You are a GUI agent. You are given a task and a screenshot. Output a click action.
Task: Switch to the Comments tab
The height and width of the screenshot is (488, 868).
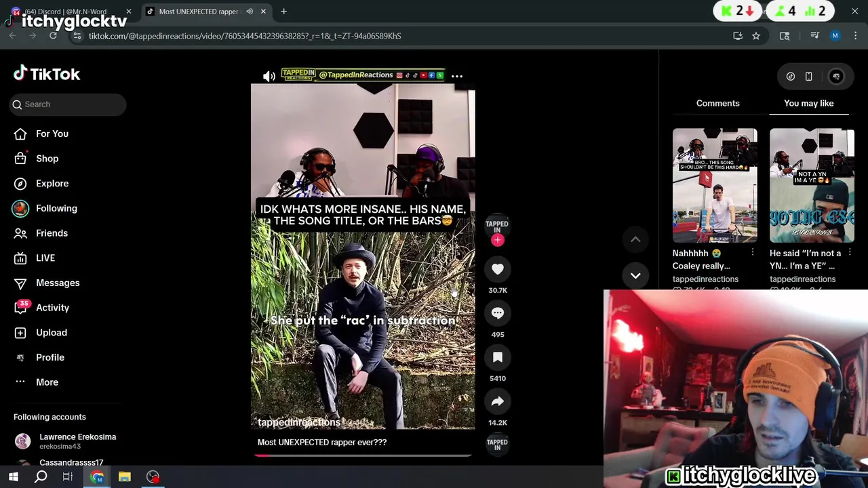coord(717,103)
